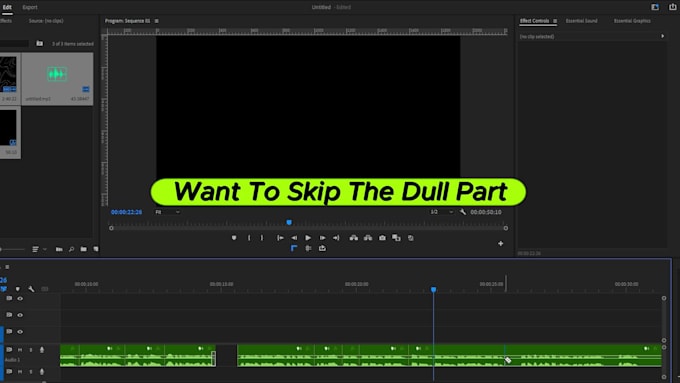Open Program monitor settings wrench
The image size is (680, 383).
(x=463, y=212)
